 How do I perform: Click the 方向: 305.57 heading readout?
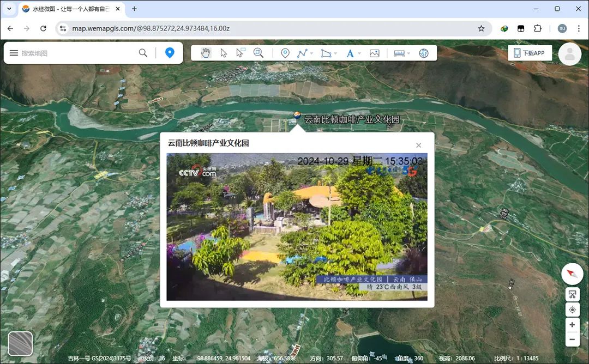[x=327, y=359]
